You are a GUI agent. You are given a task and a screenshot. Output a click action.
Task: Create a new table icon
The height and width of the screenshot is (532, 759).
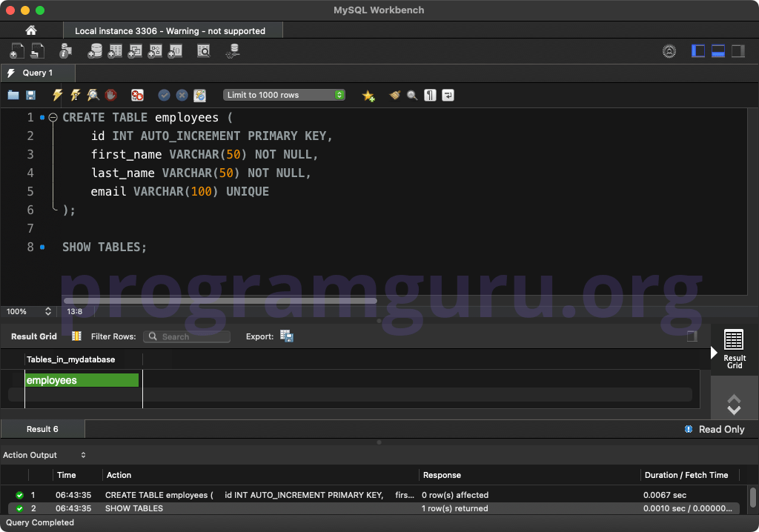pyautogui.click(x=115, y=51)
